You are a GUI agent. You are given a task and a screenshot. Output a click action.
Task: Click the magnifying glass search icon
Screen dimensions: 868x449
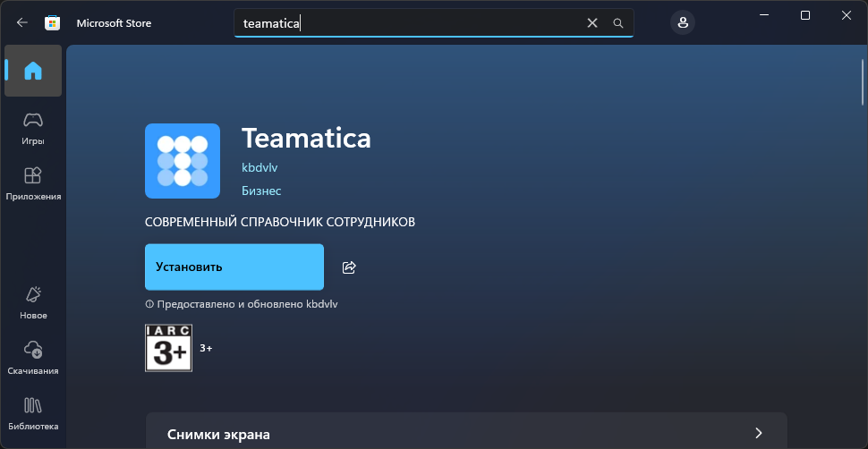tap(617, 23)
